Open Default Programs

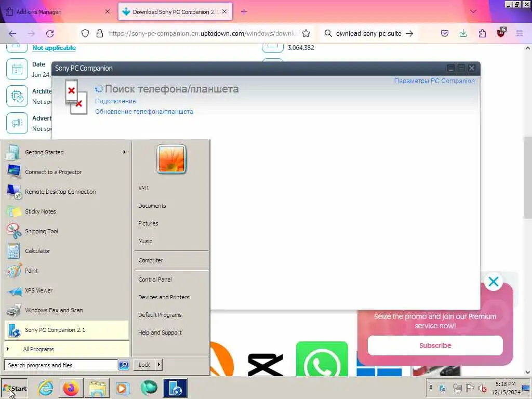[160, 314]
